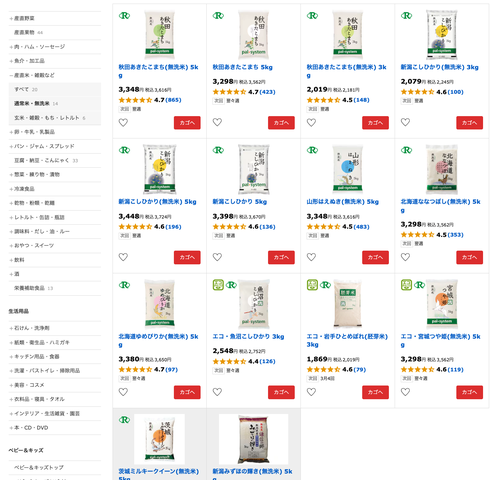The height and width of the screenshot is (480, 500).
Task: Open review count (865) for 秋田あきたこまち
Action: (173, 100)
